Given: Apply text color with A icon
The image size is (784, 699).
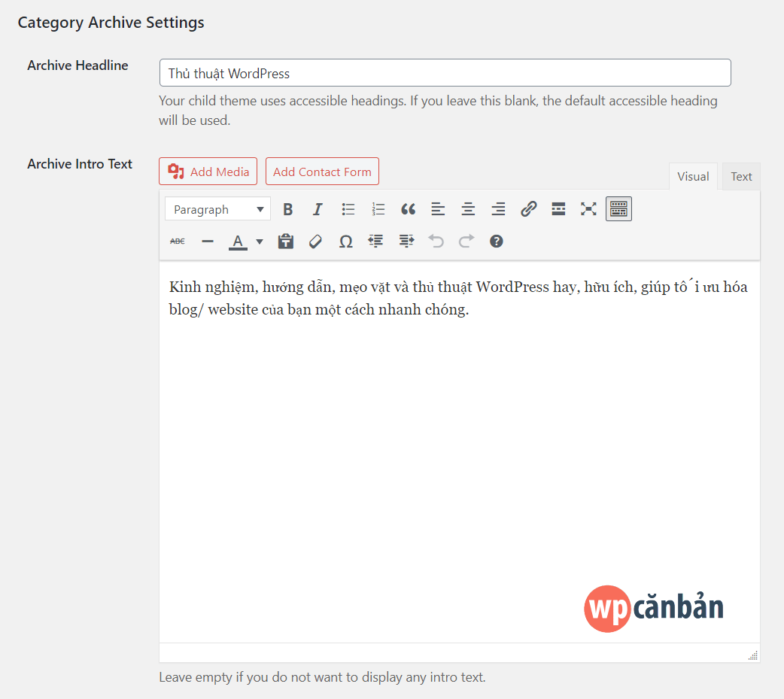Looking at the screenshot, I should click(238, 242).
